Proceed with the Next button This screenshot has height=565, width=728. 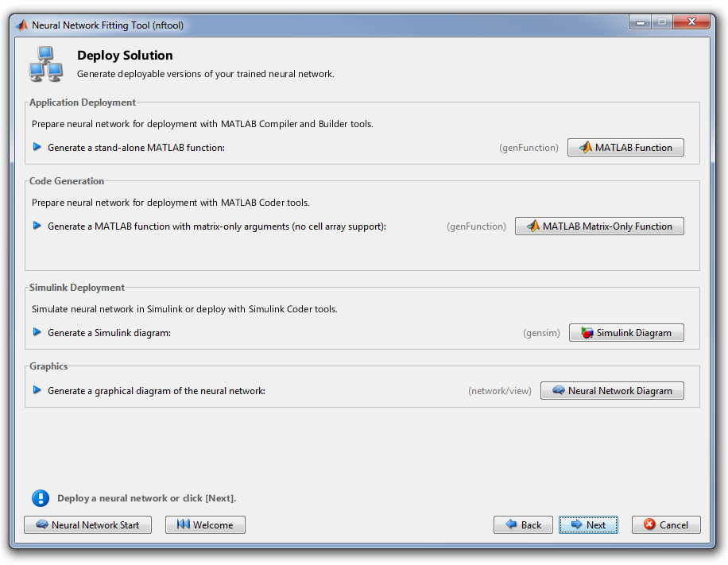pos(588,525)
